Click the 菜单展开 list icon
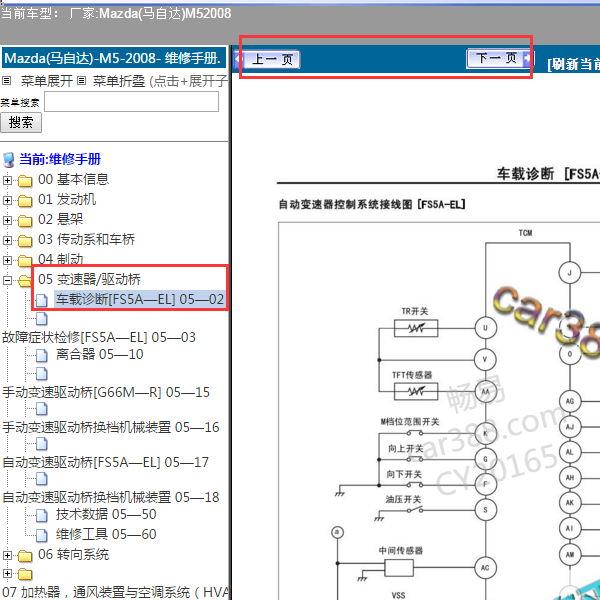Viewport: 600px width, 600px height. 7,81
